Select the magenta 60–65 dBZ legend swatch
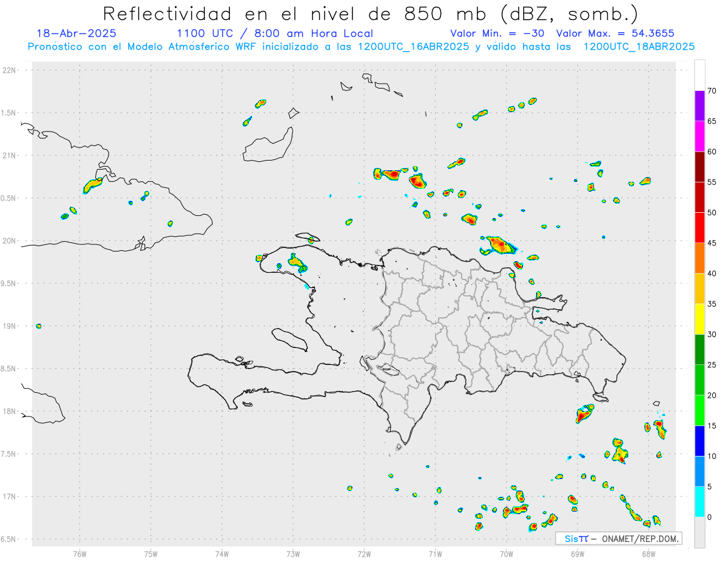Image resolution: width=728 pixels, height=562 pixels. click(x=699, y=136)
